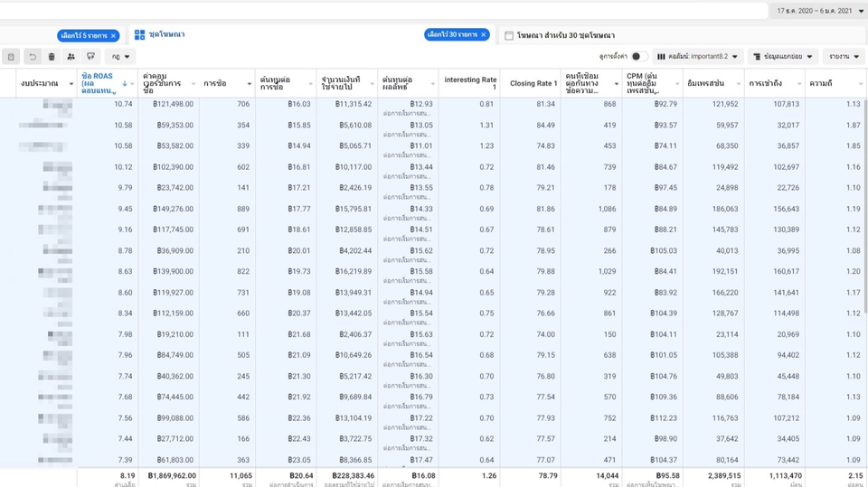This screenshot has width=868, height=487.
Task: Click the feedback speech bubble toolbar icon
Action: pos(90,56)
